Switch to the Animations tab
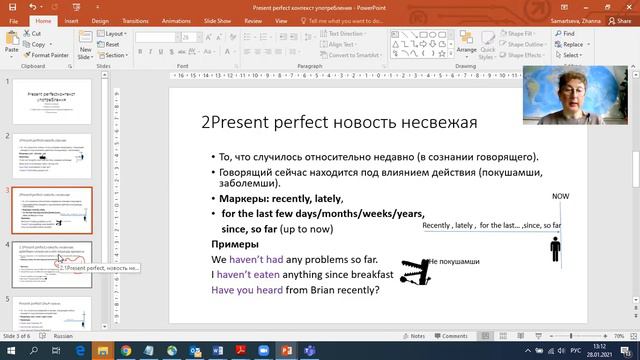The height and width of the screenshot is (360, 640). tap(176, 21)
